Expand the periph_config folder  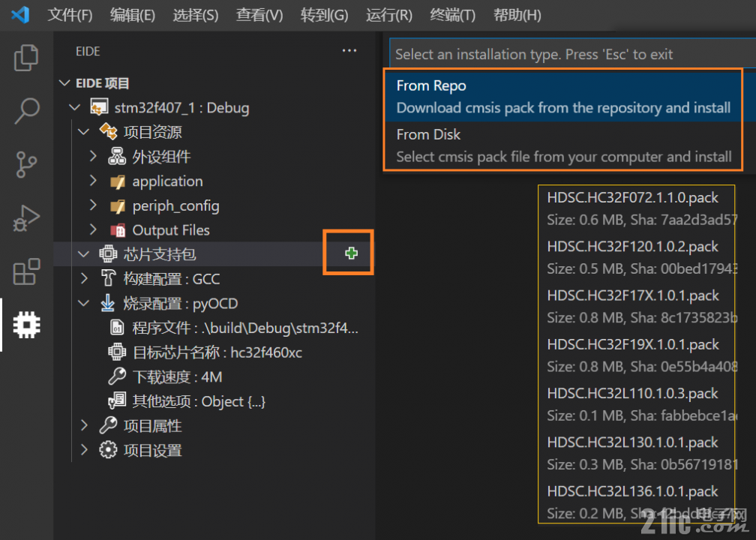click(x=93, y=205)
